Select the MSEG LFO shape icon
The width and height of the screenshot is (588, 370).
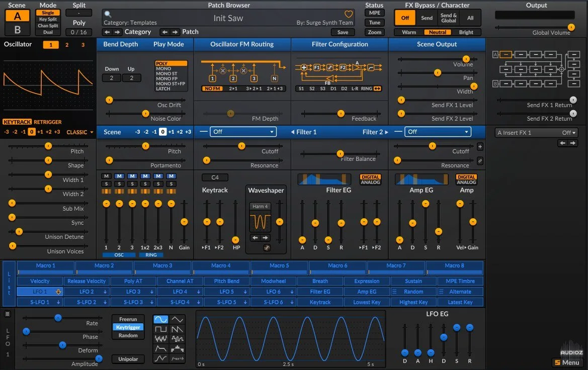[160, 358]
